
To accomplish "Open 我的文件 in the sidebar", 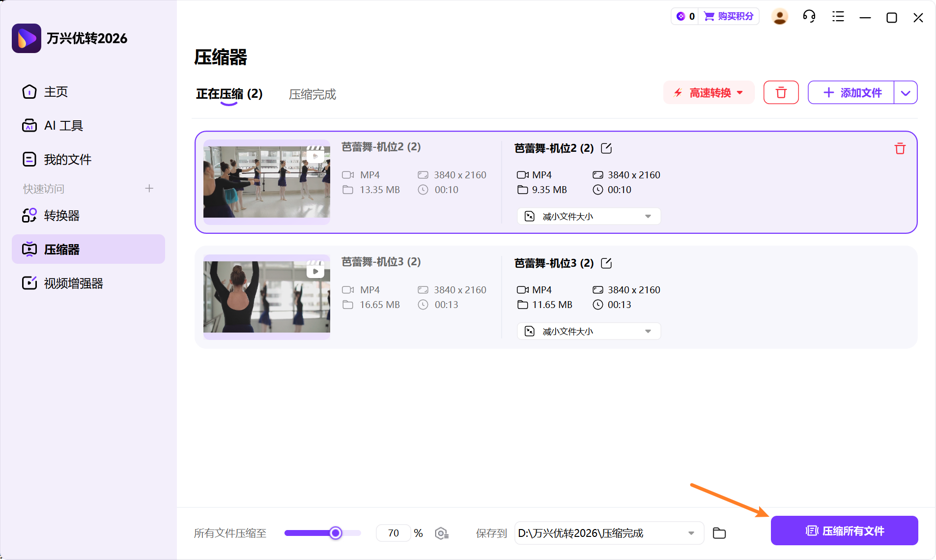I will (67, 159).
